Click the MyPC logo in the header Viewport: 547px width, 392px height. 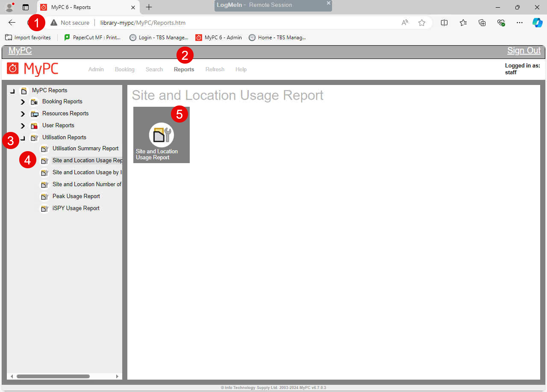(x=33, y=69)
